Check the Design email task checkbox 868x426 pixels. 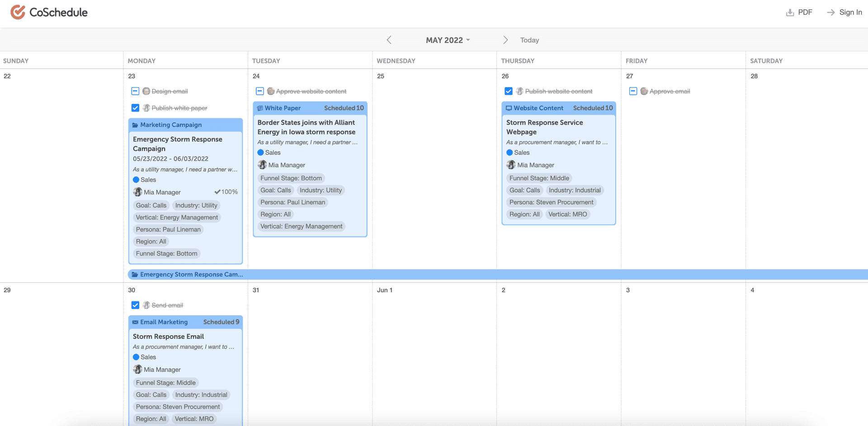click(135, 91)
